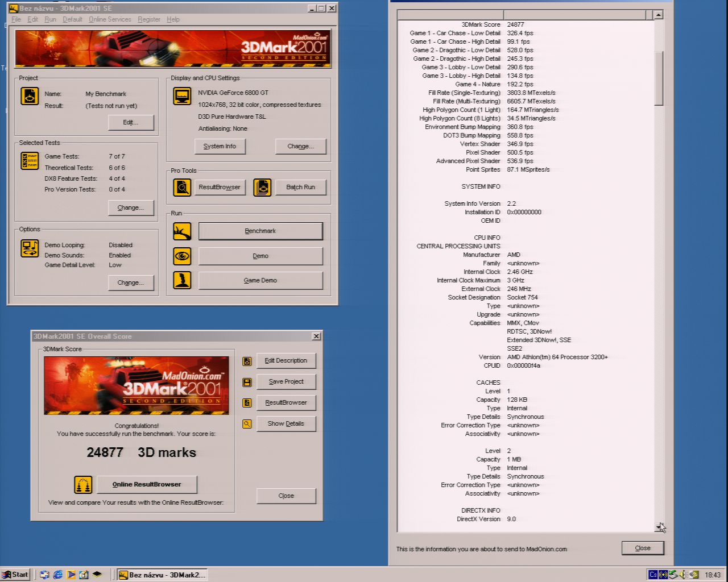Click Start button on taskbar
Screen dimensions: 728x582
click(15, 575)
